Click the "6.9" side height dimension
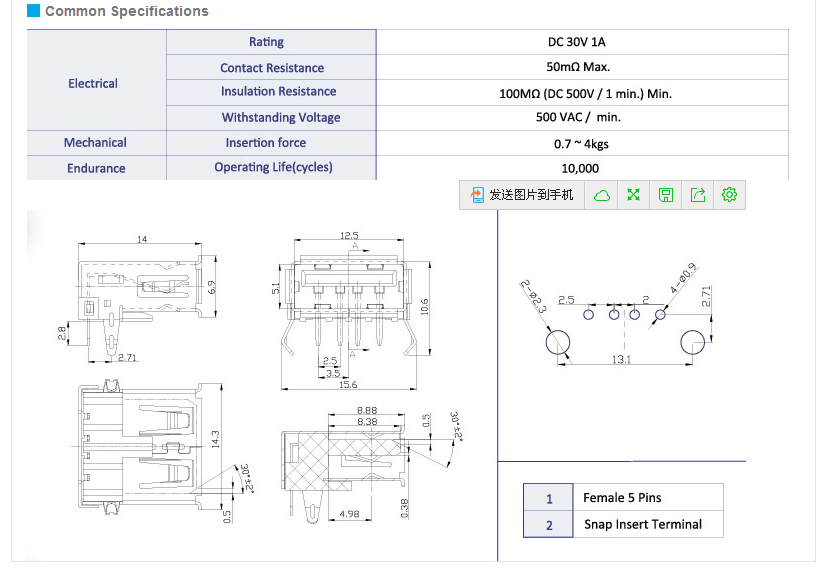The width and height of the screenshot is (836, 583). (x=212, y=287)
